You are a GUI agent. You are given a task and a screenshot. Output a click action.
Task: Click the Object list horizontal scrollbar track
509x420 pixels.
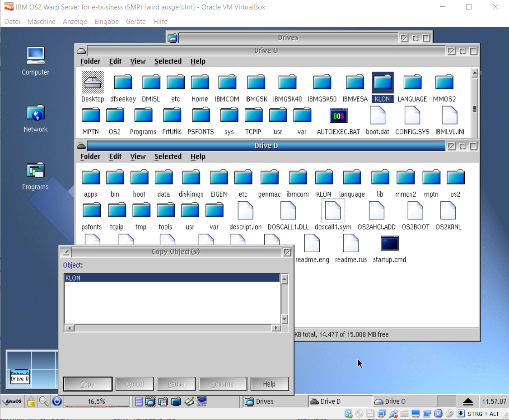click(173, 328)
